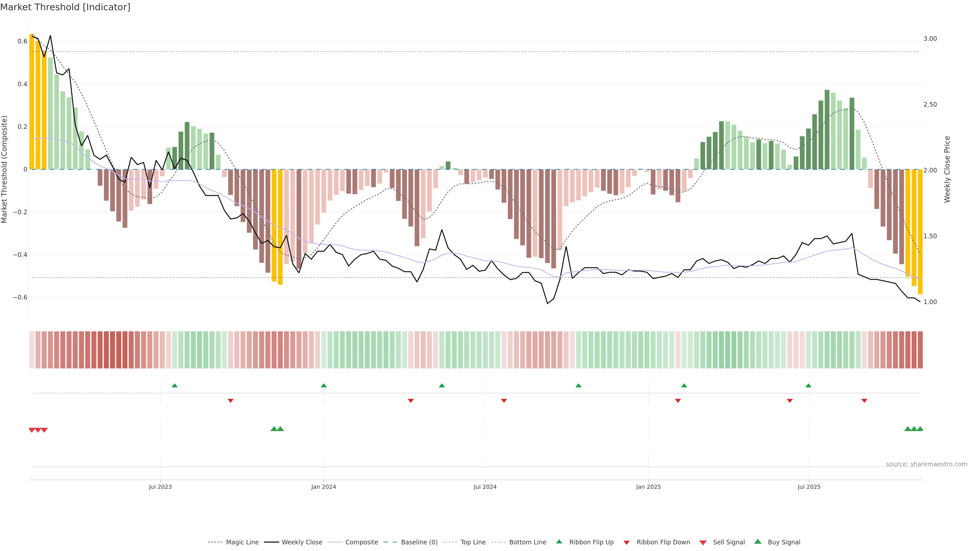Click the Ribbon Flip Up marker at Jul 2025

(x=808, y=386)
